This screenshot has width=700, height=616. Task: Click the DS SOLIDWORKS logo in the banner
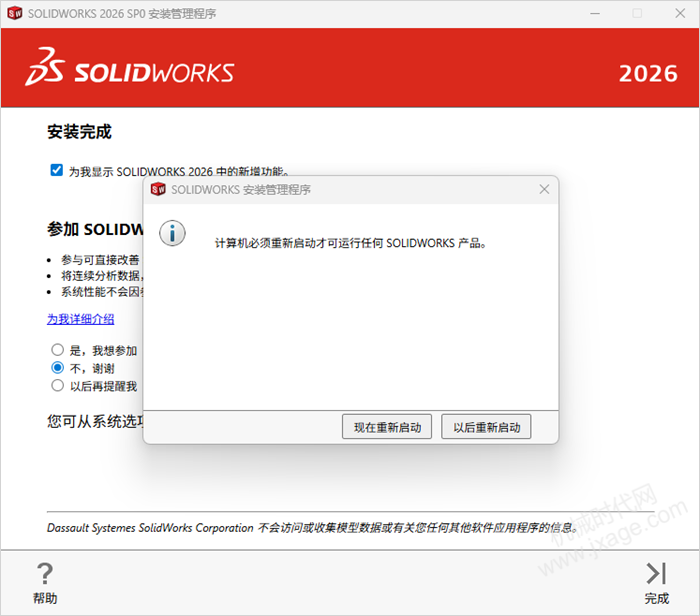129,67
